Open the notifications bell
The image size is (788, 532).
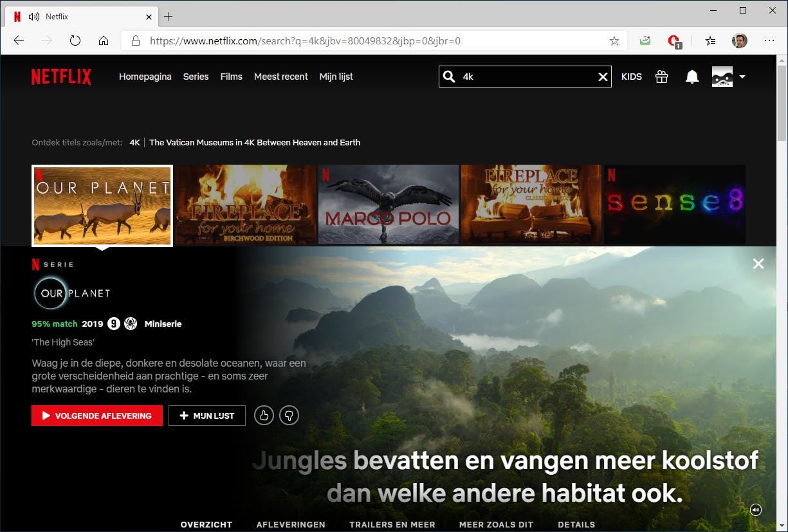pyautogui.click(x=692, y=77)
